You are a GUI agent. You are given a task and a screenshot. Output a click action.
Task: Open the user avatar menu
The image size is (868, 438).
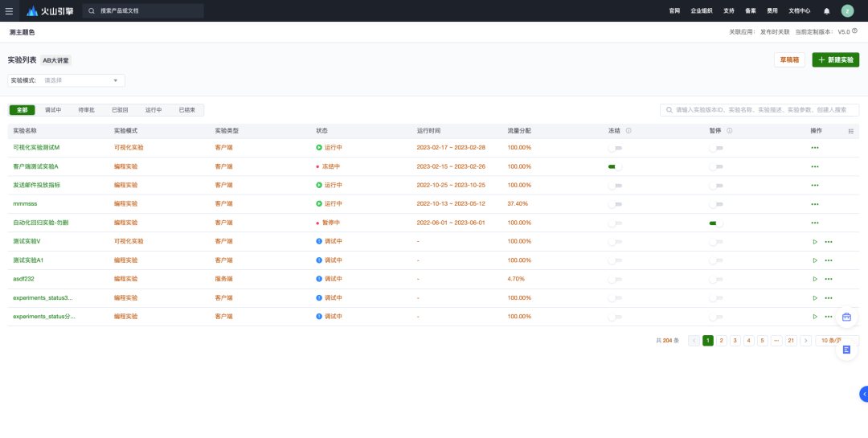pos(847,11)
